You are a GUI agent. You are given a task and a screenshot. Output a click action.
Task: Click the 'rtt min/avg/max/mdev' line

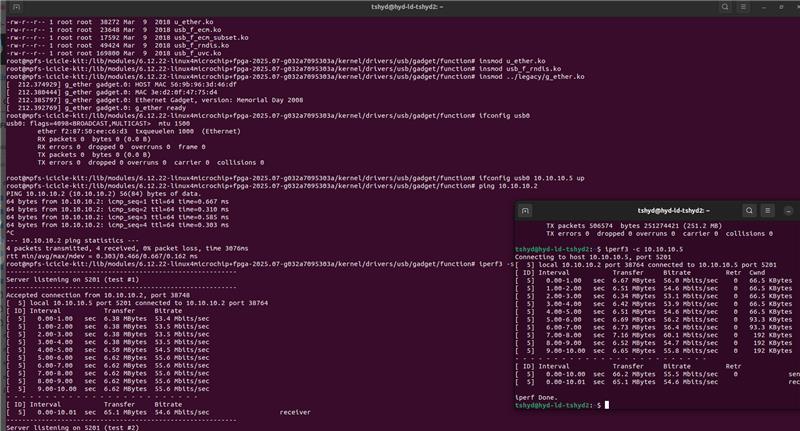pos(102,256)
